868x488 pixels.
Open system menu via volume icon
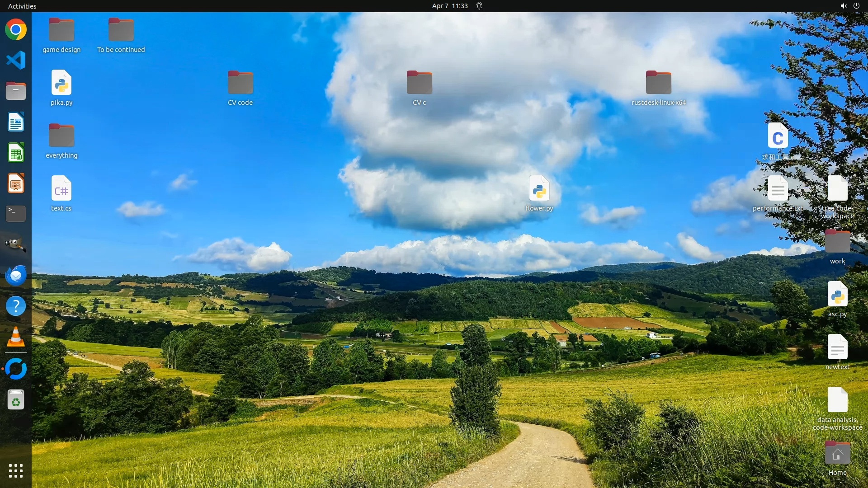point(843,6)
